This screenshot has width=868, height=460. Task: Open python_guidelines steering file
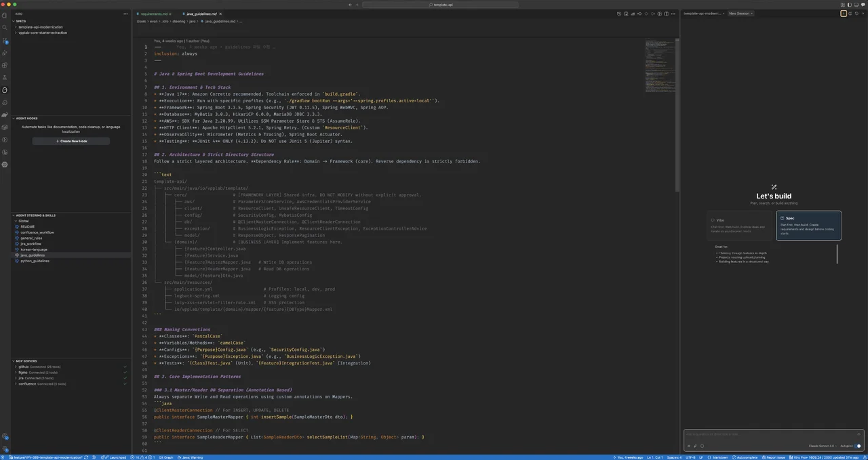click(x=35, y=261)
